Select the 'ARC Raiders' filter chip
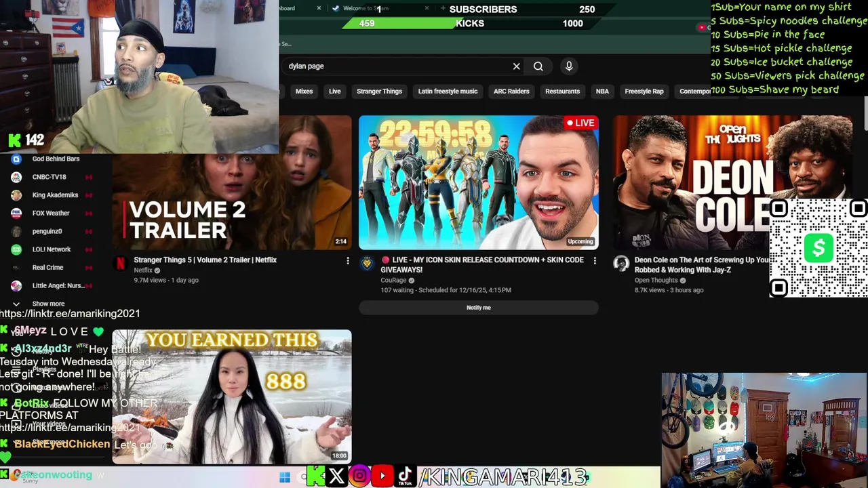Screen dimensions: 868x488 pos(511,91)
